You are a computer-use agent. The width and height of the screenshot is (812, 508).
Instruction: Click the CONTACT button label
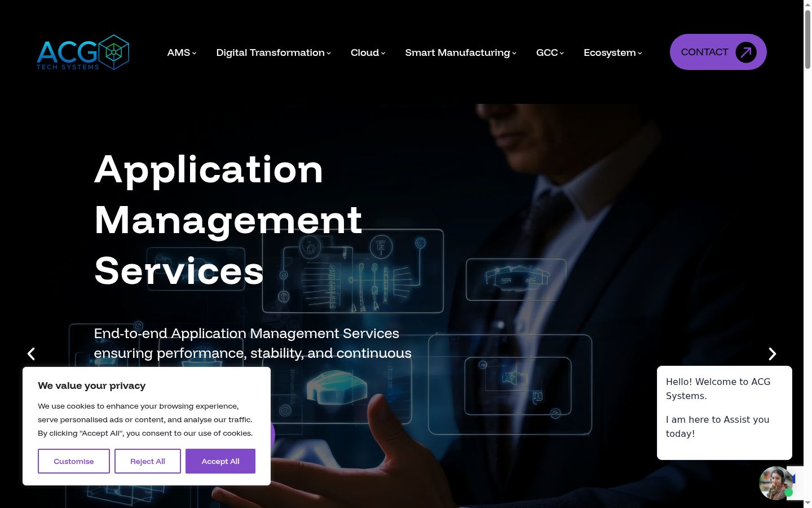pyautogui.click(x=705, y=52)
